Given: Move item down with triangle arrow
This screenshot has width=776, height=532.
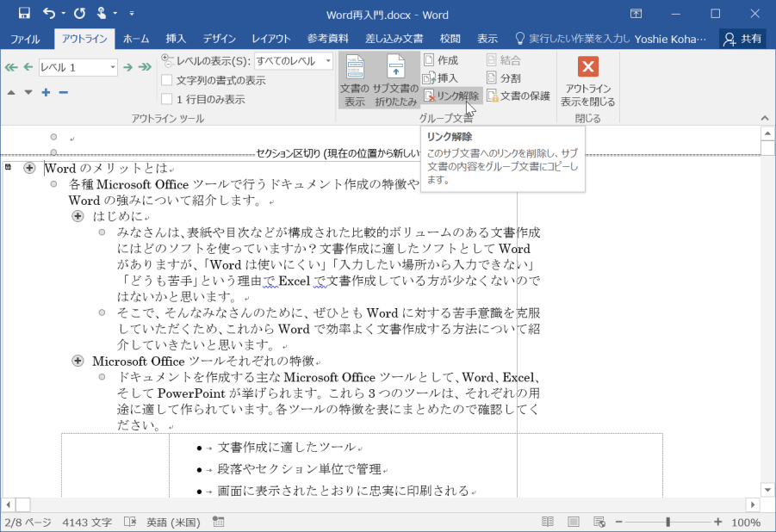Looking at the screenshot, I should [28, 93].
